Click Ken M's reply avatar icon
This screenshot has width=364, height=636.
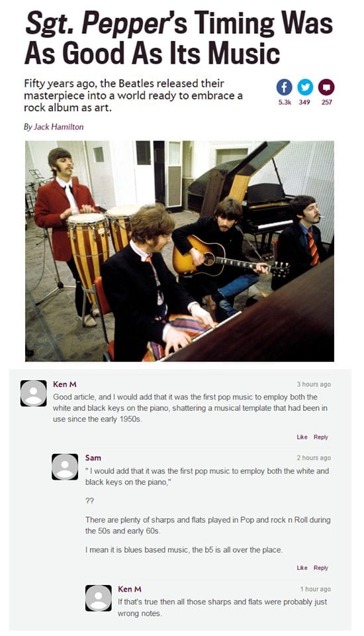(99, 598)
